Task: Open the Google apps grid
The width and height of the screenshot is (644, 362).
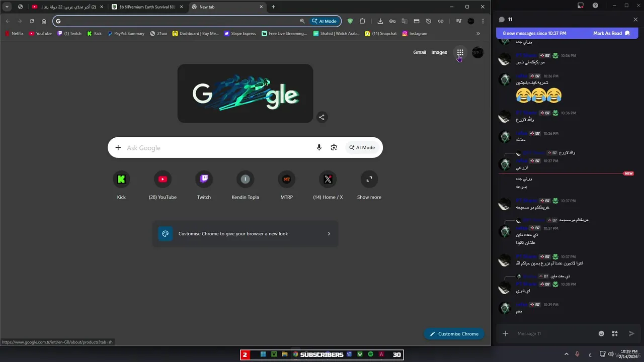Action: click(x=460, y=52)
